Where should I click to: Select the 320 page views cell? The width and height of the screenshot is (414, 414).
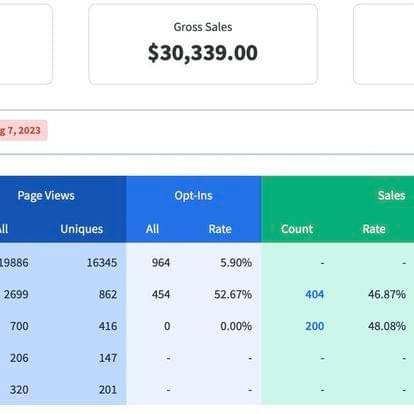[19, 390]
